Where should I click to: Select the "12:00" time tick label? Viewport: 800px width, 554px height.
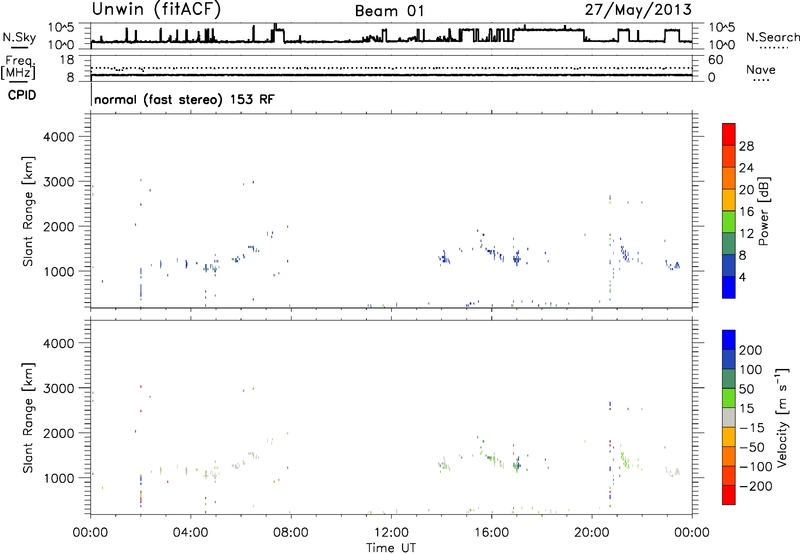391,533
